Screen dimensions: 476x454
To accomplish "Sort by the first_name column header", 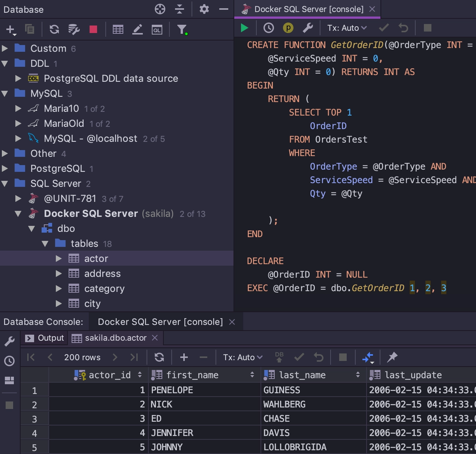I will (205, 375).
